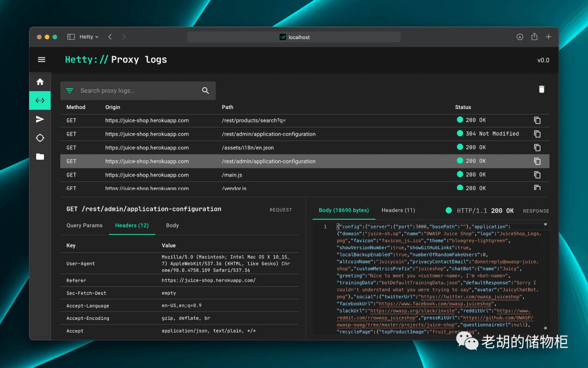
Task: Go to the Home sidebar icon
Action: pos(40,82)
